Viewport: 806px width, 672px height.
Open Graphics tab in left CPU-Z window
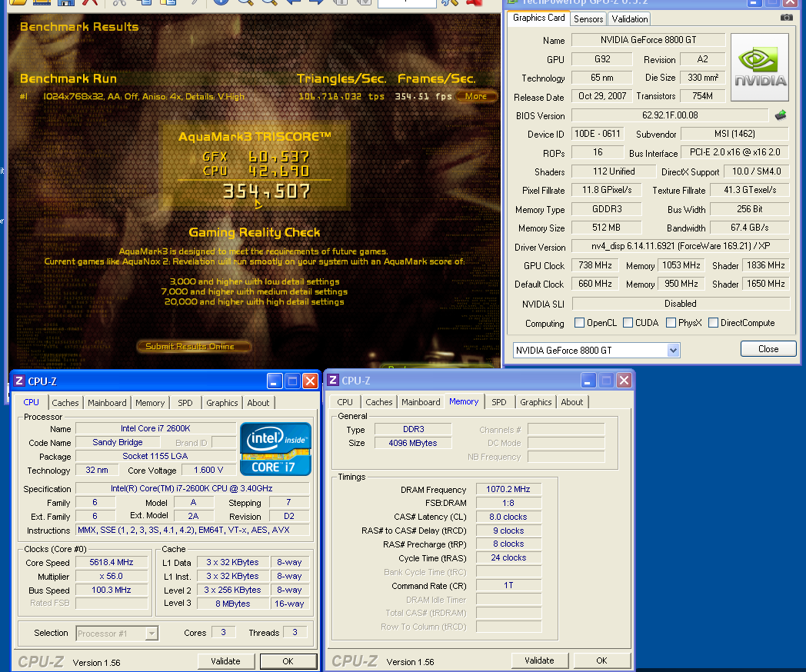[x=222, y=403]
